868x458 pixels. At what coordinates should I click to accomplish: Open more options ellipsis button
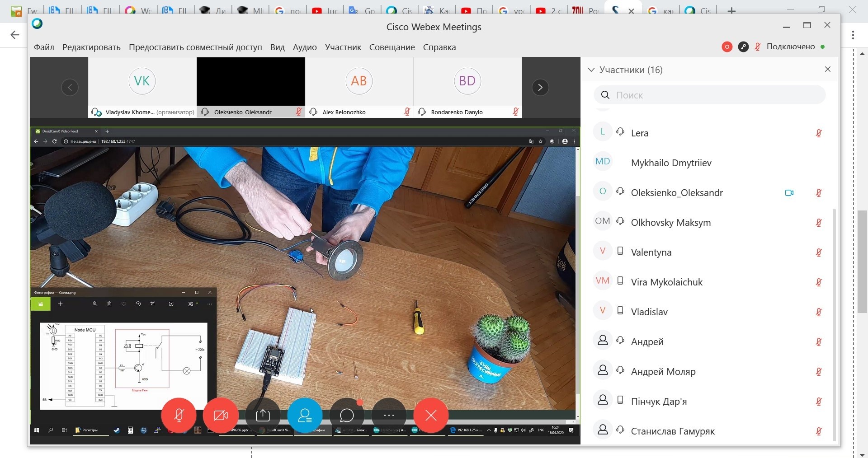(x=389, y=415)
